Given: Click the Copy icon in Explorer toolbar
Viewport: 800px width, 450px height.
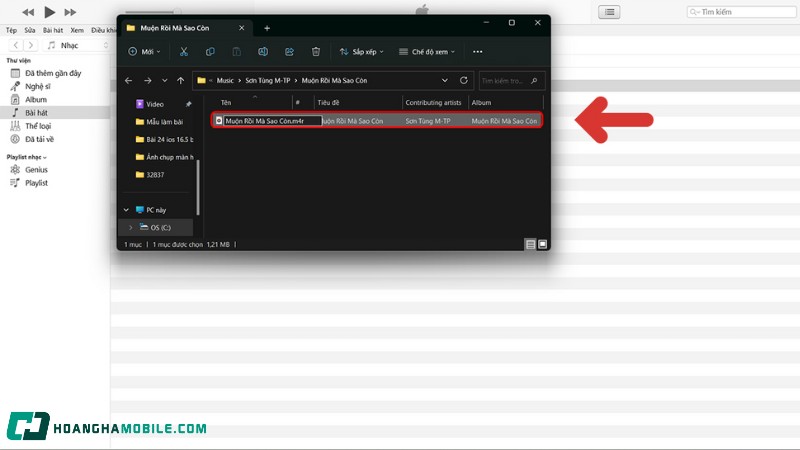Looking at the screenshot, I should pos(210,52).
